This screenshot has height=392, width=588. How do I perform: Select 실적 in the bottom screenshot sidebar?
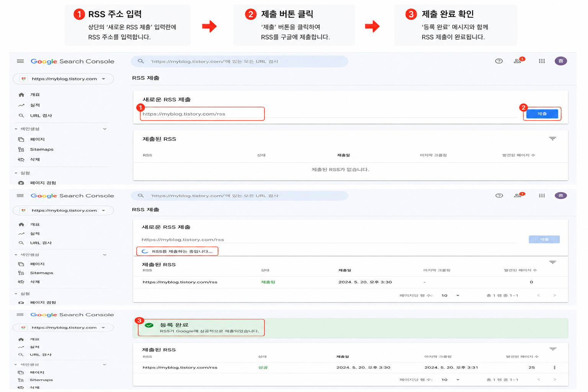[x=35, y=347]
